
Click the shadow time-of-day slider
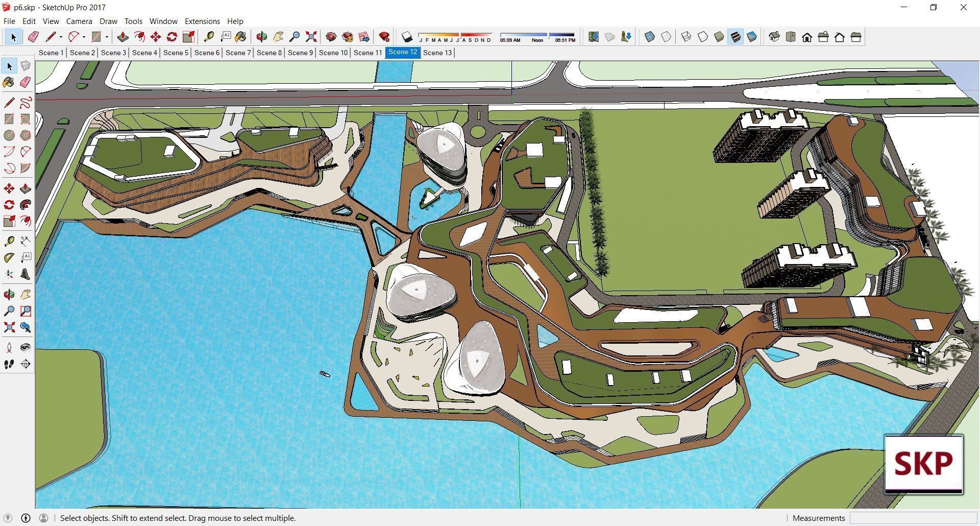click(x=537, y=37)
